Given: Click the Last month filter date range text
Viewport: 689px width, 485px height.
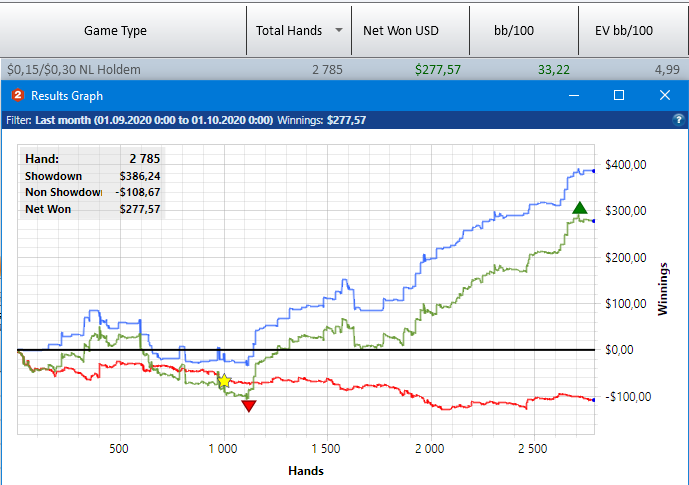Looking at the screenshot, I should point(154,120).
